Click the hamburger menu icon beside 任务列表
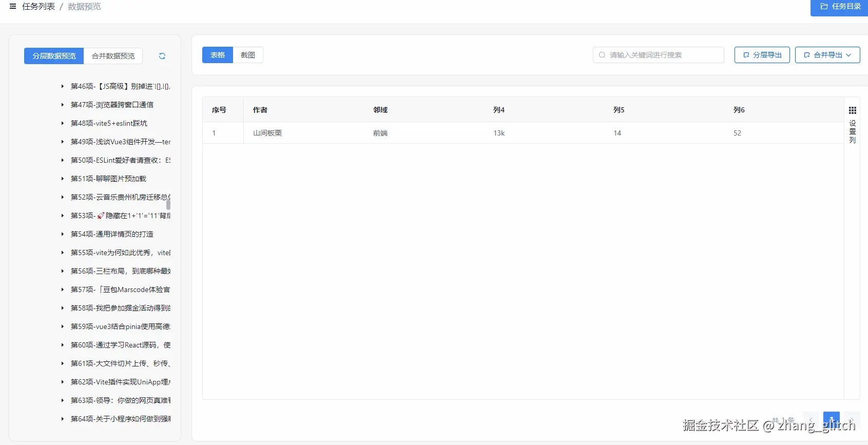 pos(13,6)
